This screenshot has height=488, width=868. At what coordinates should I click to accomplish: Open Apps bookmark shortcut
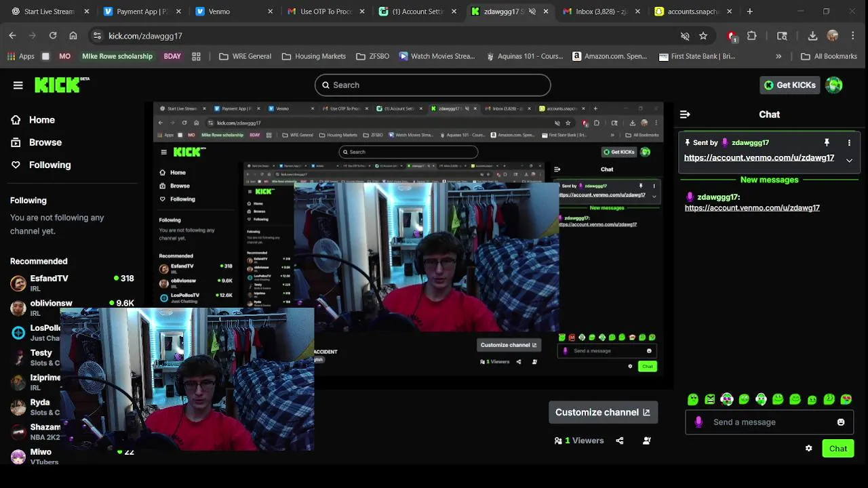[20, 56]
